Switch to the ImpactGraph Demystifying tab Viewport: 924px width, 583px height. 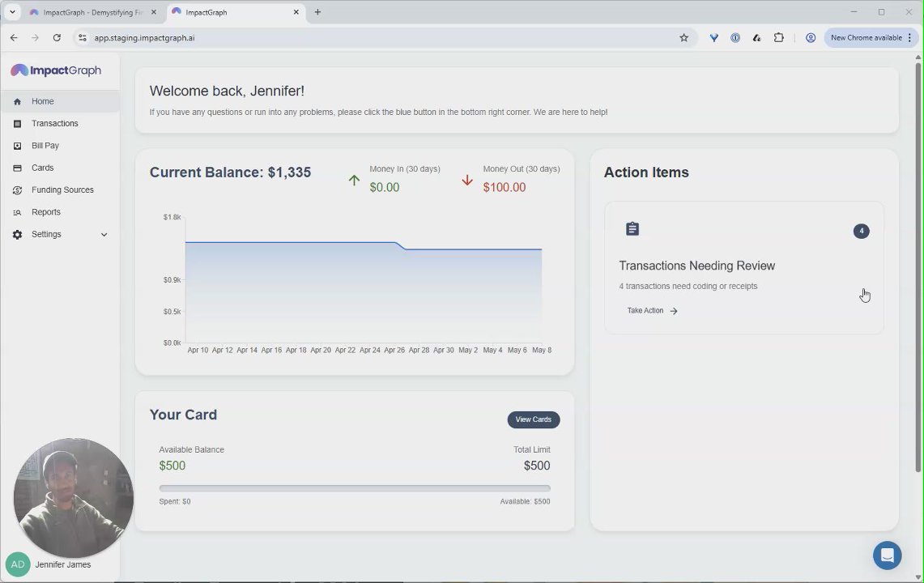click(92, 12)
